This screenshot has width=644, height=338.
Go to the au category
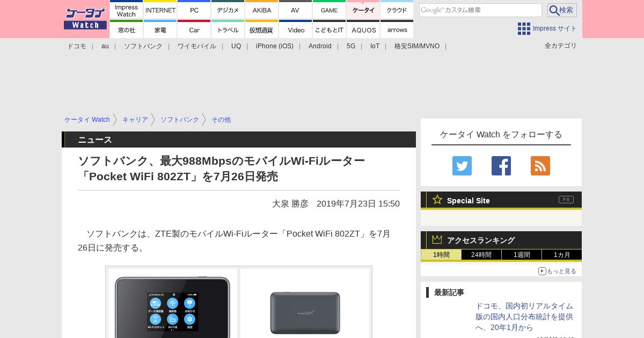[x=105, y=46]
